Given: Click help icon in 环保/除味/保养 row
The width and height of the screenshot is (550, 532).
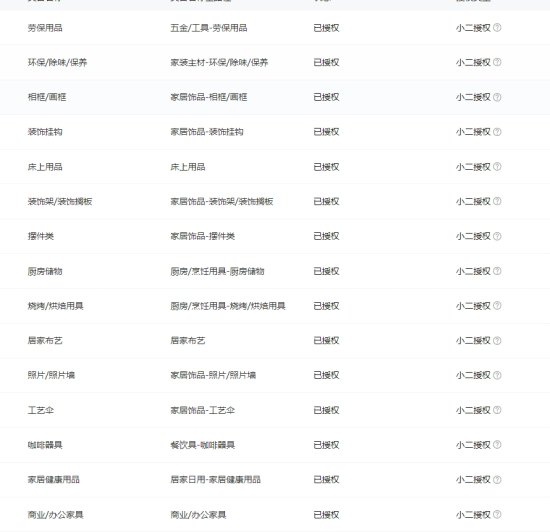Looking at the screenshot, I should click(497, 62).
